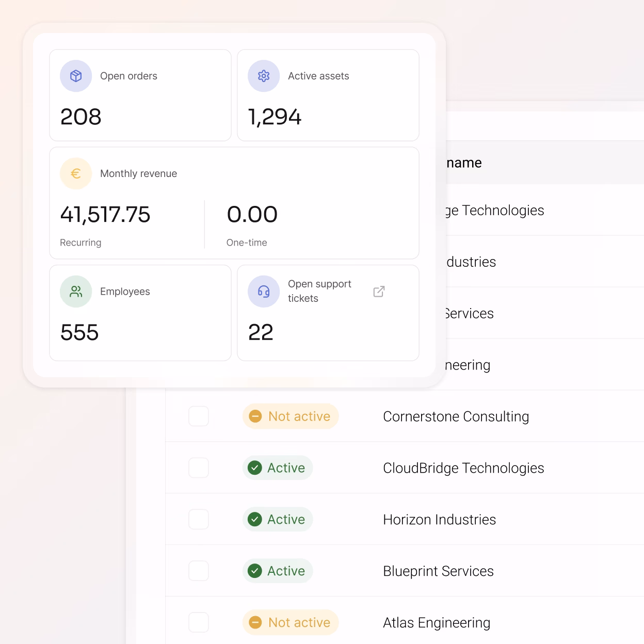The image size is (644, 644).
Task: Click the one-time revenue value 0.00
Action: pos(252,214)
